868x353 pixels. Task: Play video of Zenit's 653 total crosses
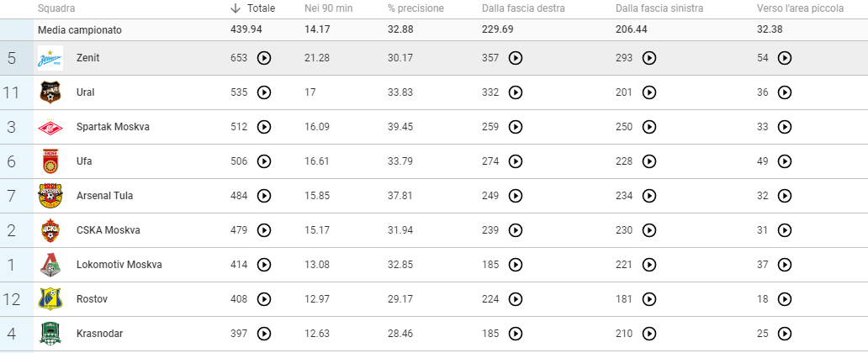coord(264,58)
